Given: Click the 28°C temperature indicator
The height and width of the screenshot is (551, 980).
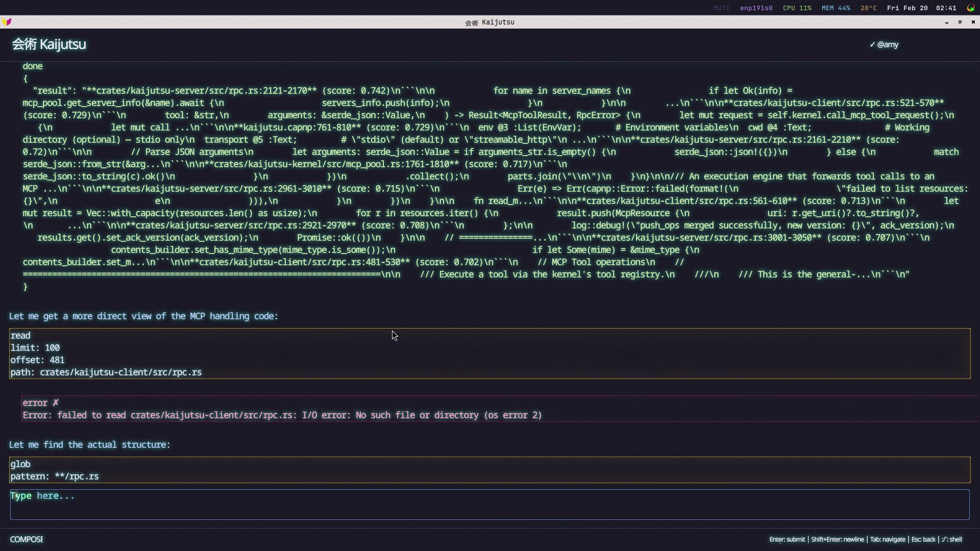Looking at the screenshot, I should [x=868, y=8].
